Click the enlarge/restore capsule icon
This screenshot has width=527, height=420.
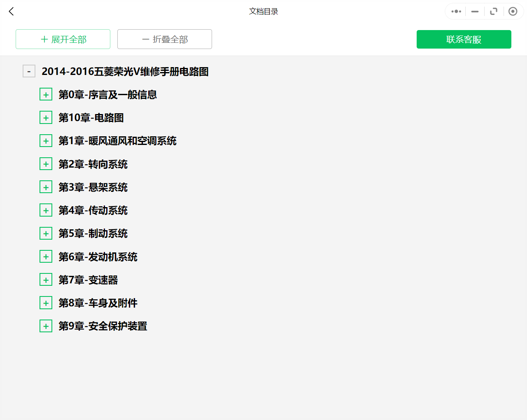(x=494, y=12)
